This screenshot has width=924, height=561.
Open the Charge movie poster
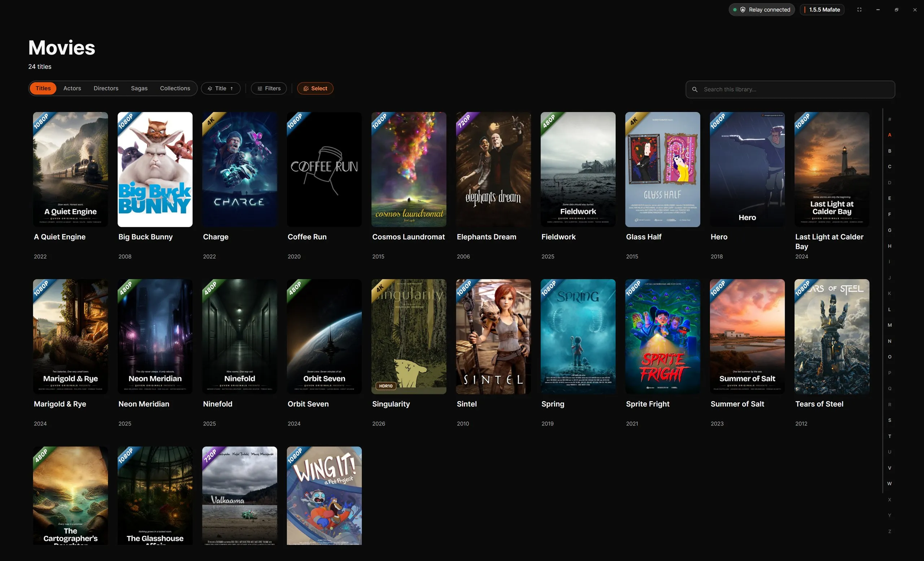[240, 170]
